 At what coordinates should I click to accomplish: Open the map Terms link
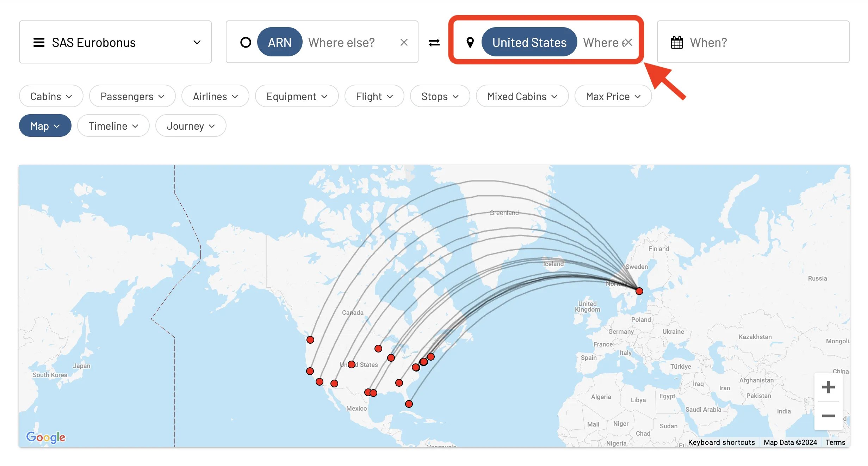pos(835,442)
